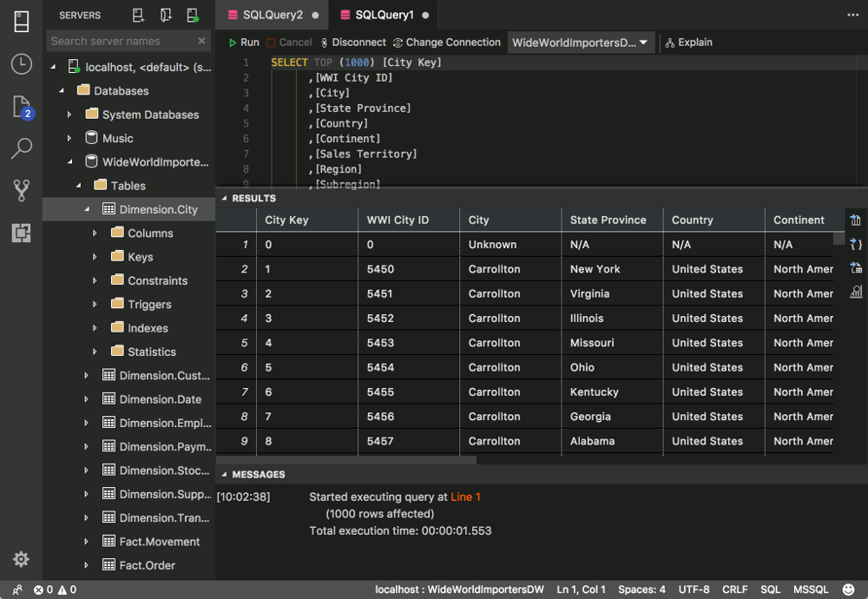This screenshot has height=599, width=868.
Task: Click the View as Chart results icon
Action: 855,292
